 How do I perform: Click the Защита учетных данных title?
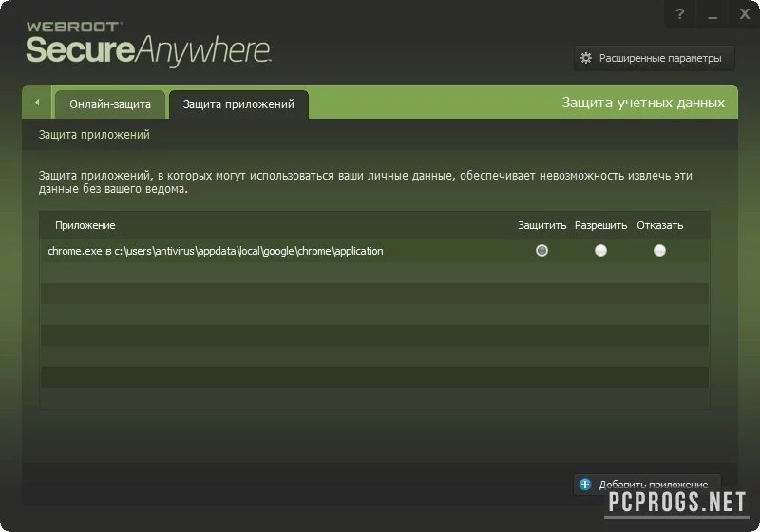(x=643, y=103)
